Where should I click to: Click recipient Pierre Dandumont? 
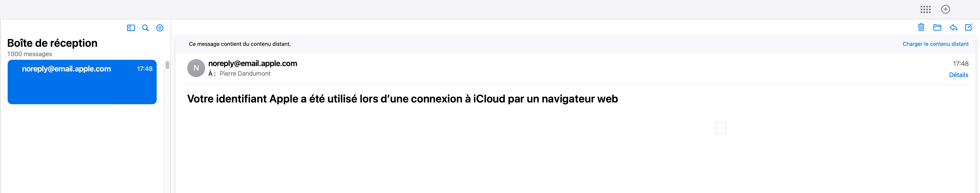point(245,74)
